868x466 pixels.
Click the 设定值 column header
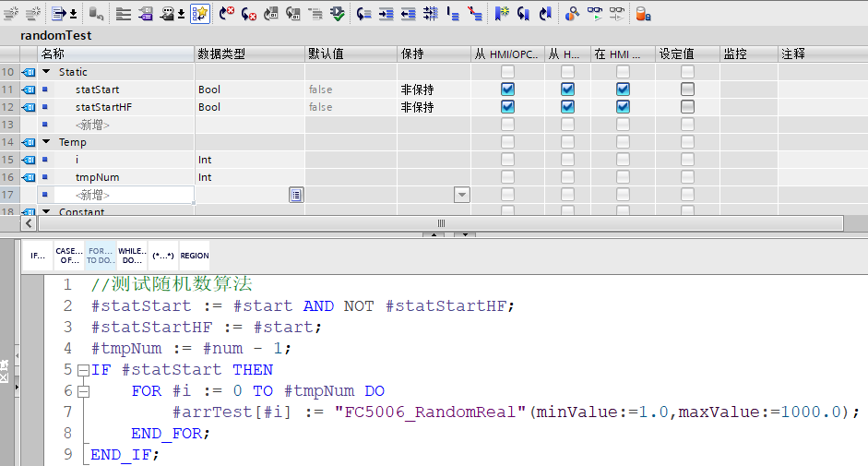(x=687, y=54)
